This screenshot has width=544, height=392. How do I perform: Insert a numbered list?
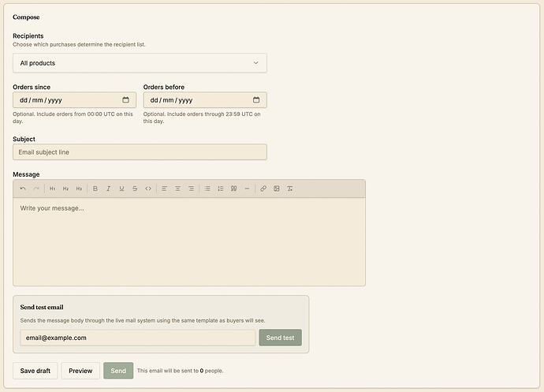click(220, 189)
